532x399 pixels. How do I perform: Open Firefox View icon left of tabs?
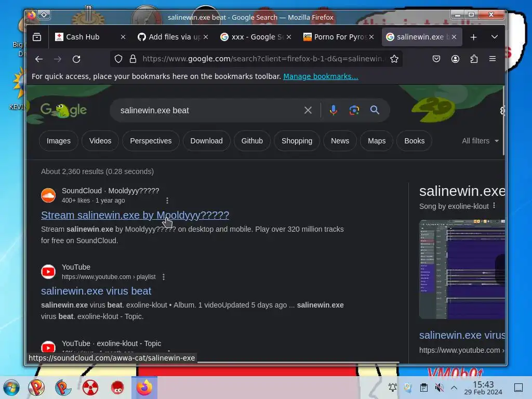point(37,37)
